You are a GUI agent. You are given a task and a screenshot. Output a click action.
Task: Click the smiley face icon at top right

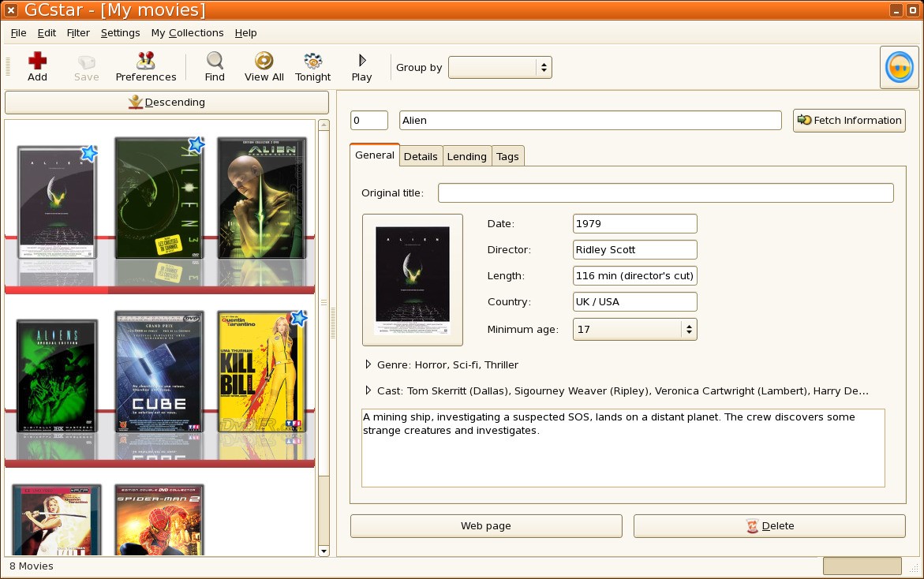899,68
